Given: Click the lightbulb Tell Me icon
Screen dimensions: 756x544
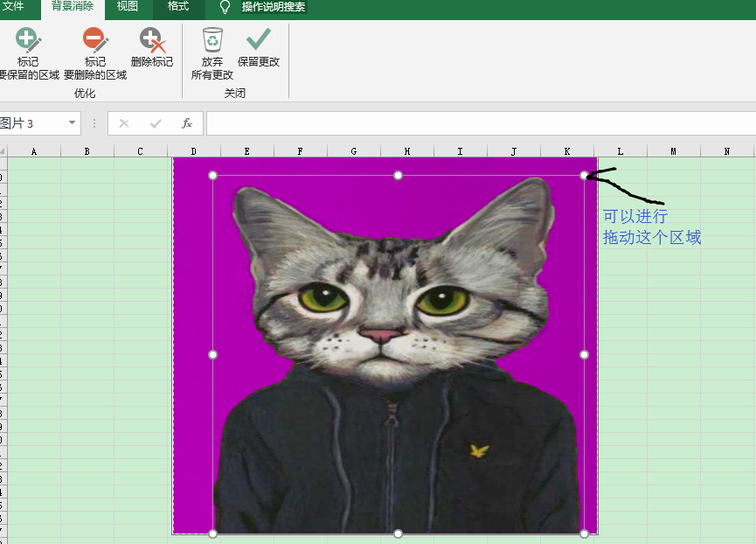Looking at the screenshot, I should click(x=225, y=7).
